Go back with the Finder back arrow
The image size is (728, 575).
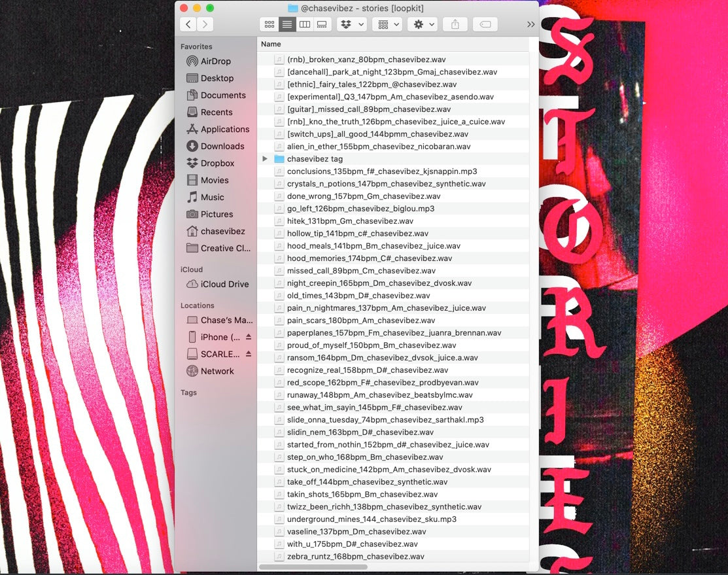click(x=188, y=24)
